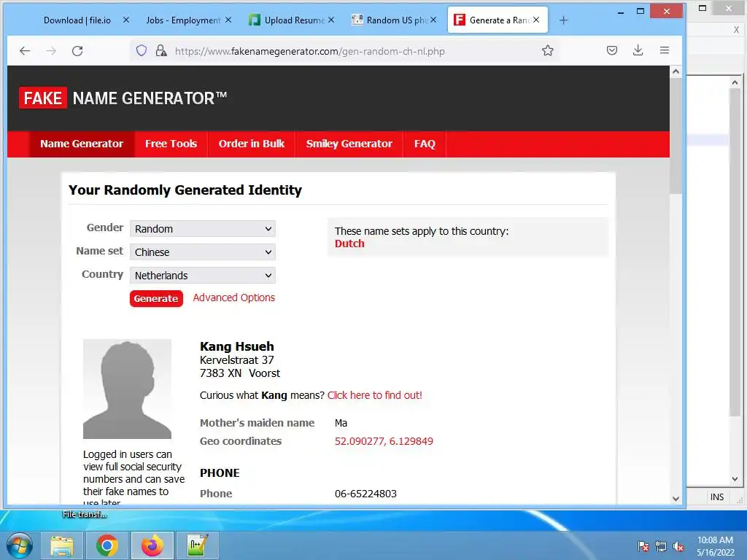The image size is (747, 560).
Task: Open File Explorer from taskbar
Action: coord(62,545)
